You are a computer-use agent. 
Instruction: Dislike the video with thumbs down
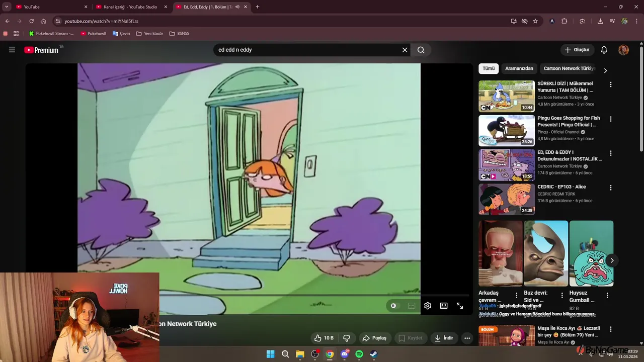[347, 338]
